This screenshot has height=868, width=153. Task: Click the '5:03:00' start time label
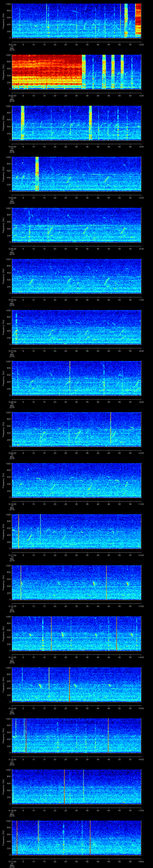12,147
